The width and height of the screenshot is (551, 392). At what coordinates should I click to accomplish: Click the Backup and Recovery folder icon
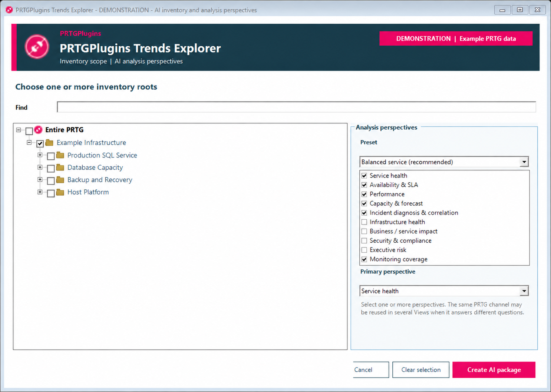pos(60,180)
